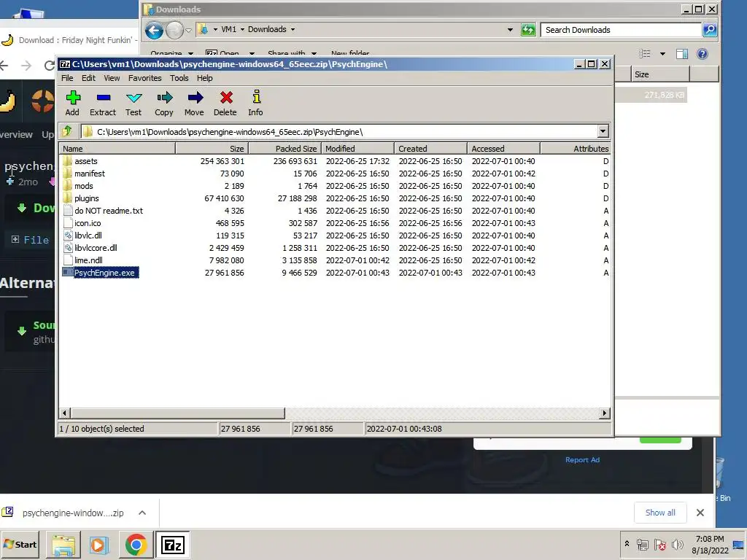Open the Tools menu
This screenshot has width=747, height=560.
click(179, 78)
